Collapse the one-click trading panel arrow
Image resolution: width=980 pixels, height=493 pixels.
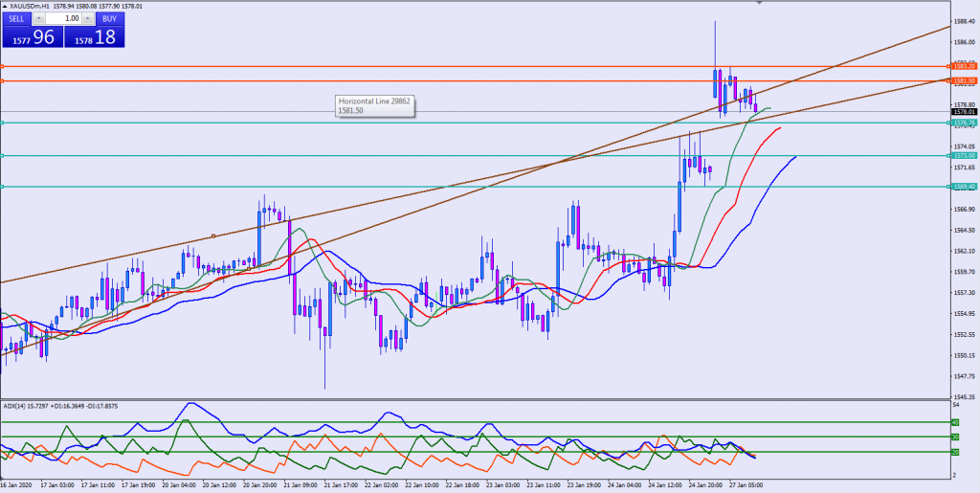[x=5, y=7]
